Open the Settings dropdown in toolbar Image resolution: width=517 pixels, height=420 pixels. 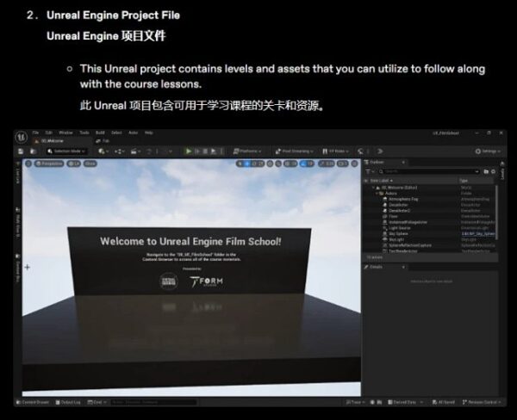coord(489,151)
